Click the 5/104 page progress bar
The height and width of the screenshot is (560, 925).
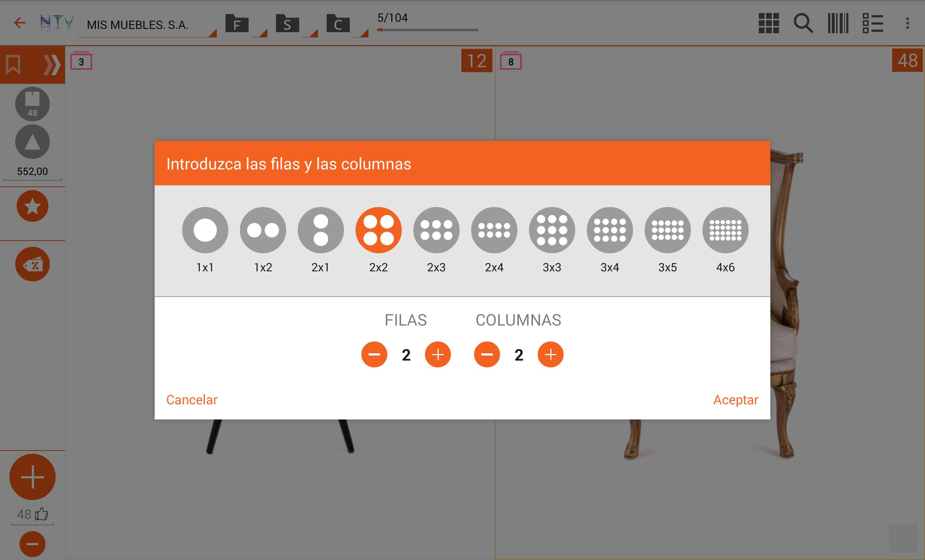coord(427,30)
